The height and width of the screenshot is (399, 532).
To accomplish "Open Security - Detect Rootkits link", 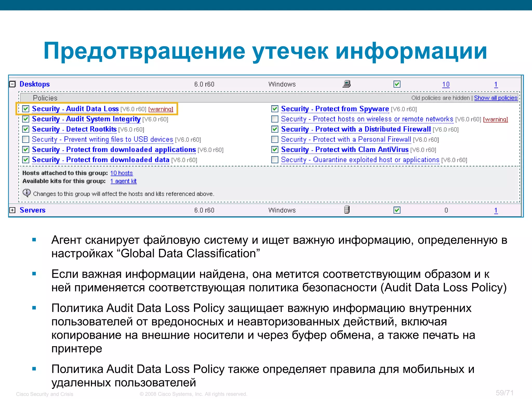I will coord(74,129).
